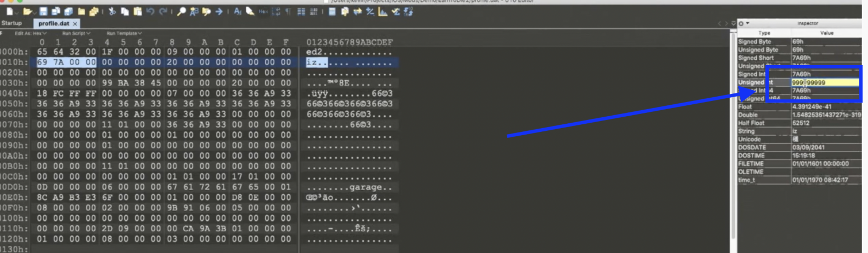Open the Run Script dropdown
Viewport: 868px width, 253px height.
coord(76,34)
